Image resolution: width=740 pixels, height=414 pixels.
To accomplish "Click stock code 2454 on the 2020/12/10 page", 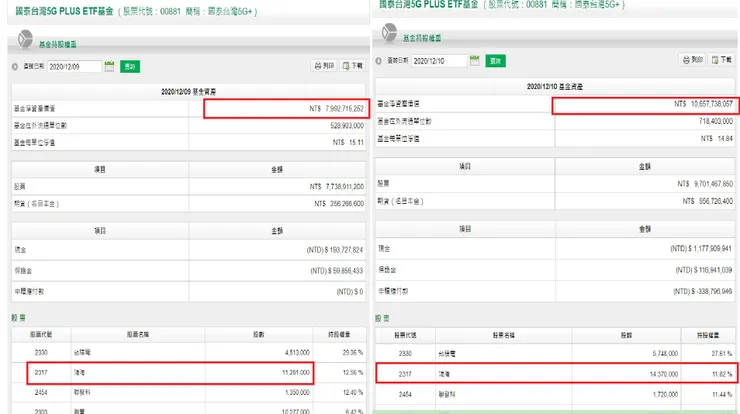I will pyautogui.click(x=405, y=394).
